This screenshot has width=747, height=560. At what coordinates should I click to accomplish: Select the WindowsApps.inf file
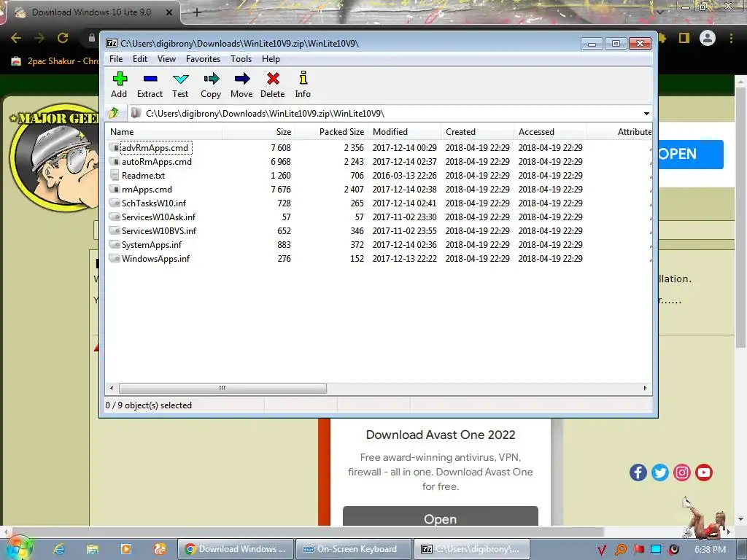155,258
